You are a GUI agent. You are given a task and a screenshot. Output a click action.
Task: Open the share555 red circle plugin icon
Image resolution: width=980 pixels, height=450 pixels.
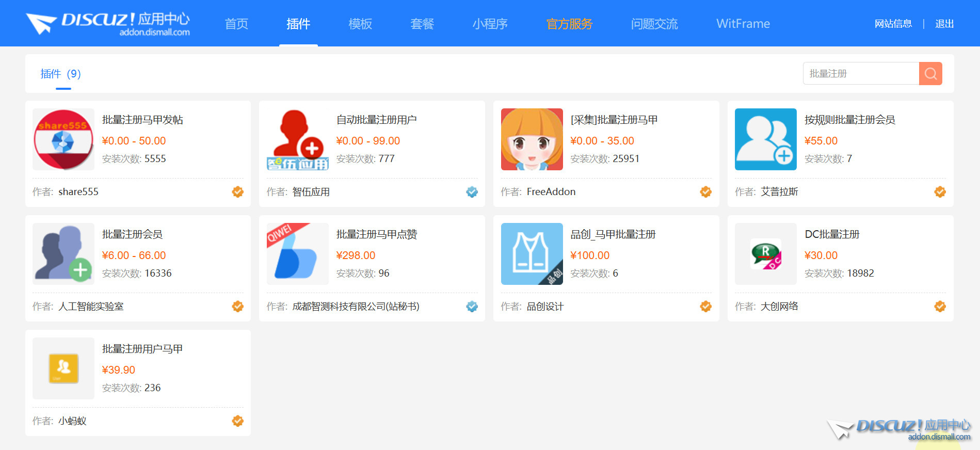tap(63, 139)
